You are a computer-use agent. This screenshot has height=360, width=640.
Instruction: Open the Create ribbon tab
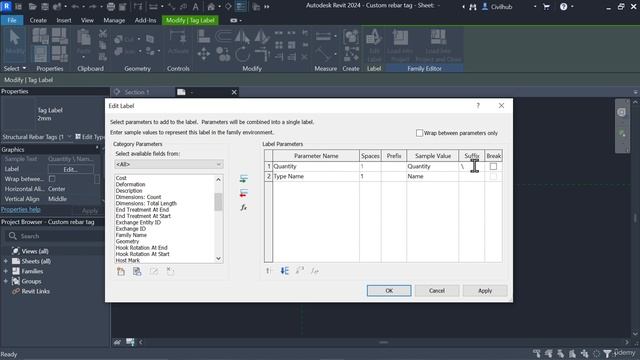[38, 20]
